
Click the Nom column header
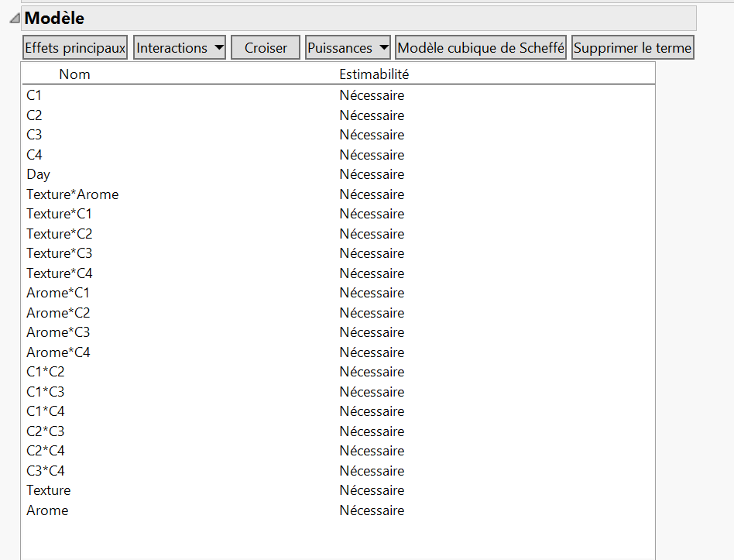[x=74, y=74]
